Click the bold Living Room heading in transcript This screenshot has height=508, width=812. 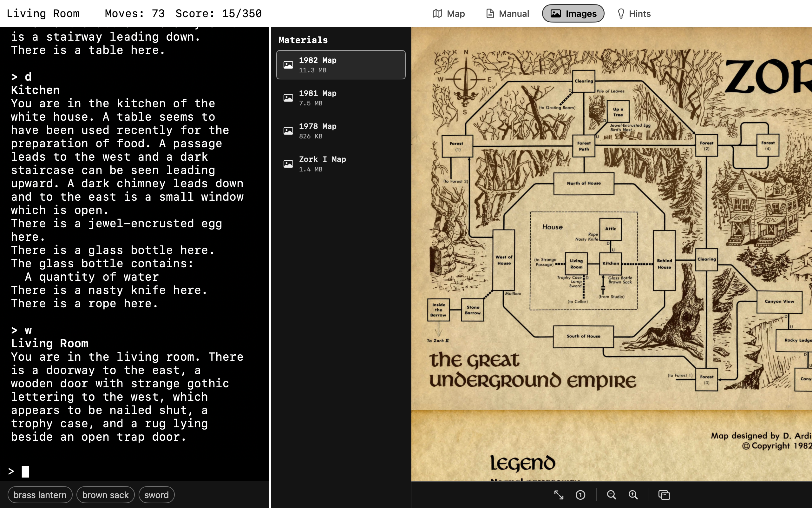click(x=50, y=343)
